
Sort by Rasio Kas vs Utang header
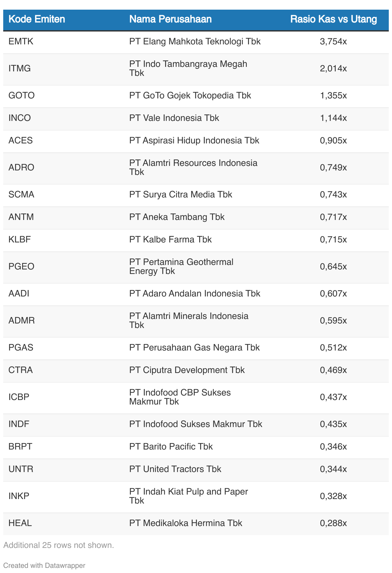tap(333, 19)
